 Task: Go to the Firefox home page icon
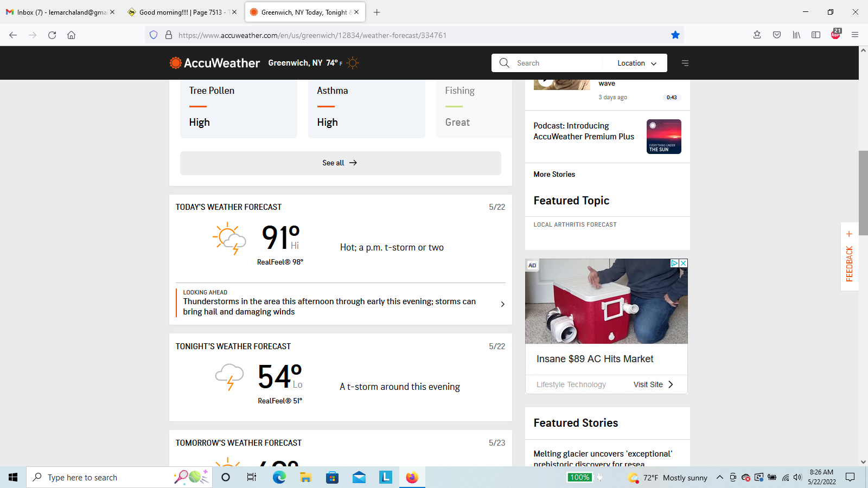[71, 35]
